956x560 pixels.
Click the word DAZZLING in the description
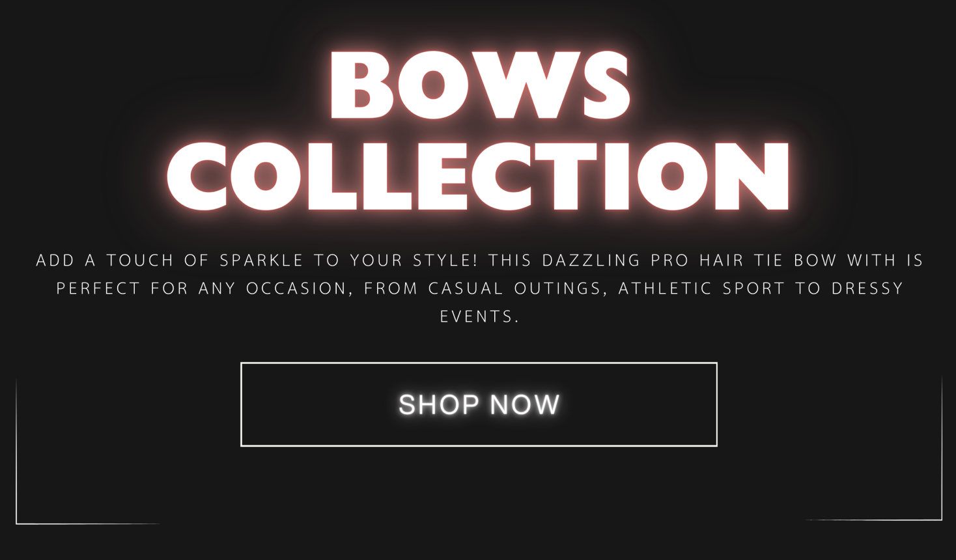(591, 260)
